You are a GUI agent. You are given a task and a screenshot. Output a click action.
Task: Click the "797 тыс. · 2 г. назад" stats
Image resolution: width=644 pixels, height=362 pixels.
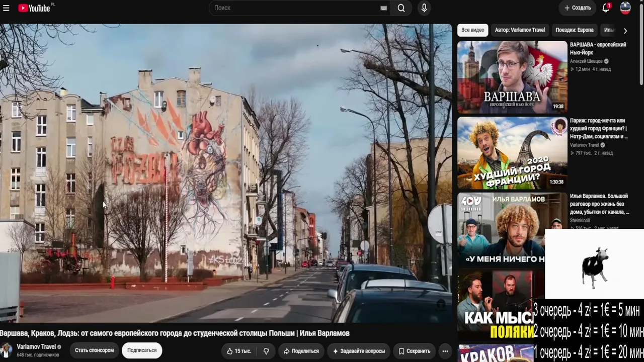point(591,153)
